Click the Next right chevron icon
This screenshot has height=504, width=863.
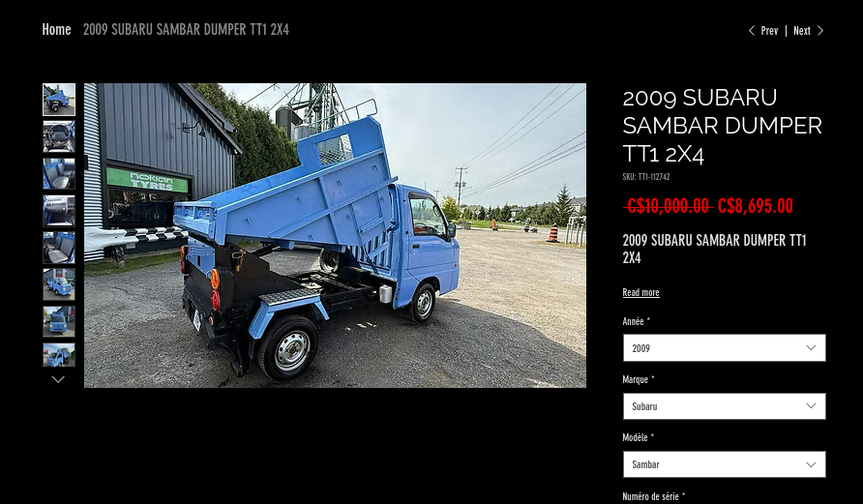820,31
